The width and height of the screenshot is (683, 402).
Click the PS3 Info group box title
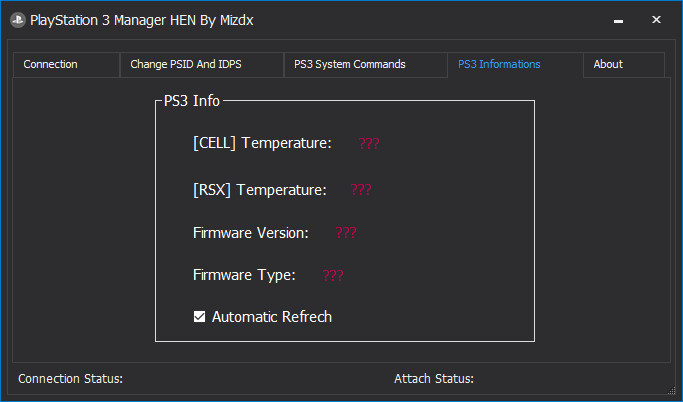click(192, 101)
